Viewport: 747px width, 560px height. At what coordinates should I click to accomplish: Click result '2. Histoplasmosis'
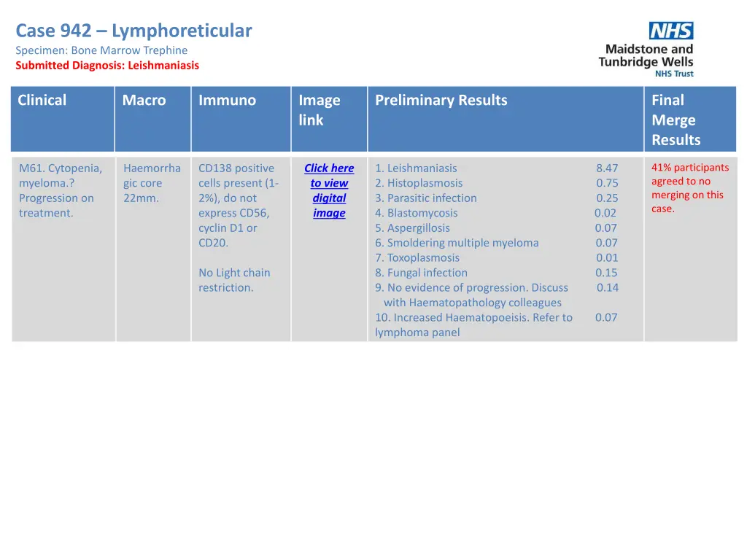(419, 183)
